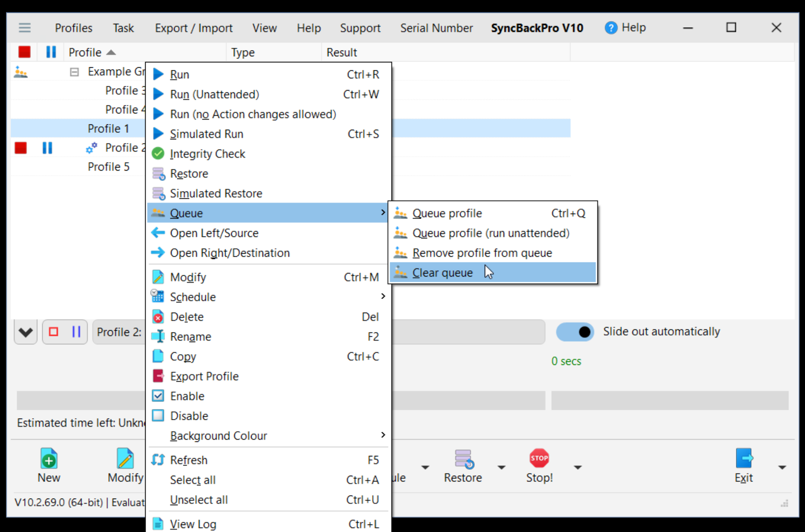Click the blue pause icon in header row
Image resolution: width=805 pixels, height=532 pixels.
click(51, 52)
